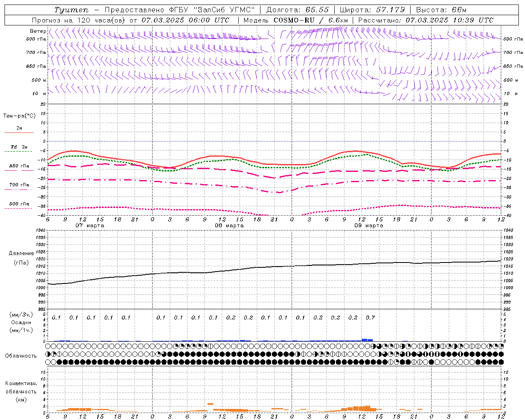Click the '(км)' unit under convective cloudiness
Viewport: 525px width, 420px height.
[x=21, y=399]
